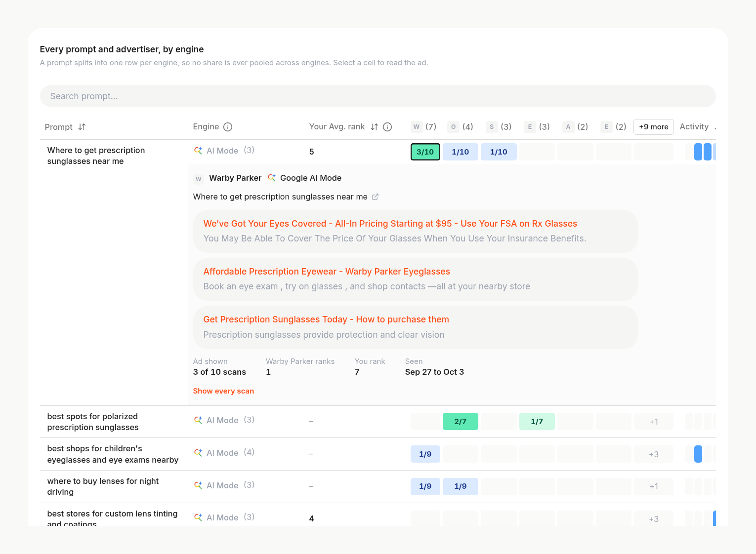Click the Warby Parker advertiser name
The height and width of the screenshot is (554, 756).
[x=235, y=178]
